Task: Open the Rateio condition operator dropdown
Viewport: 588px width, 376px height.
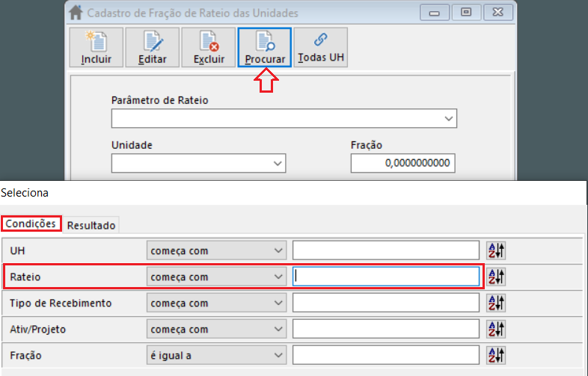Action: [x=216, y=277]
